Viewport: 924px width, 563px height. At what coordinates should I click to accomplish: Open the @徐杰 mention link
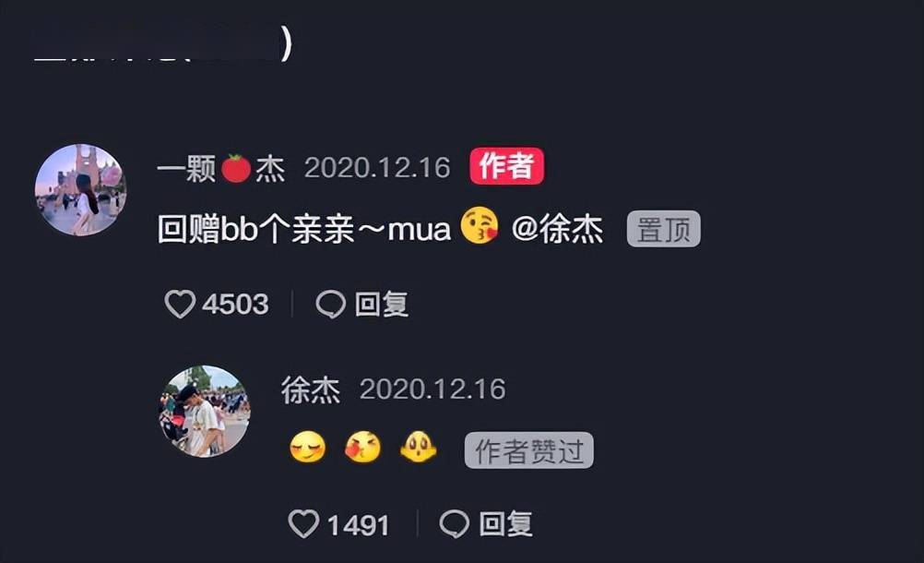(x=558, y=229)
